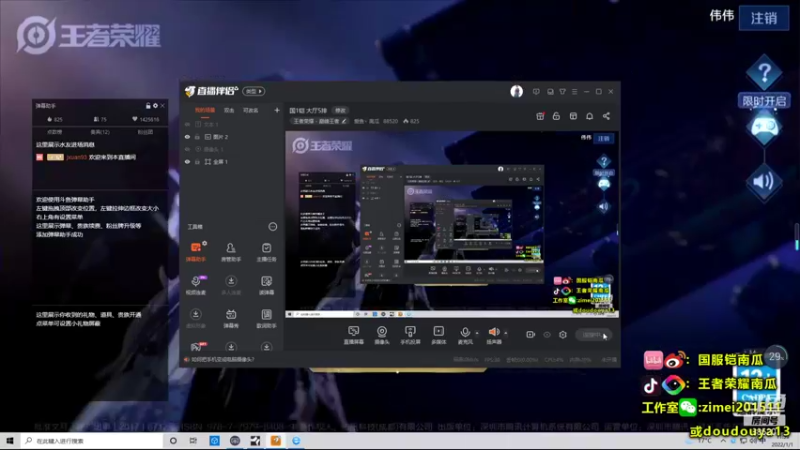This screenshot has width=800, height=450.
Task: Show the 文本 1 source with its eye
Action: [187, 124]
